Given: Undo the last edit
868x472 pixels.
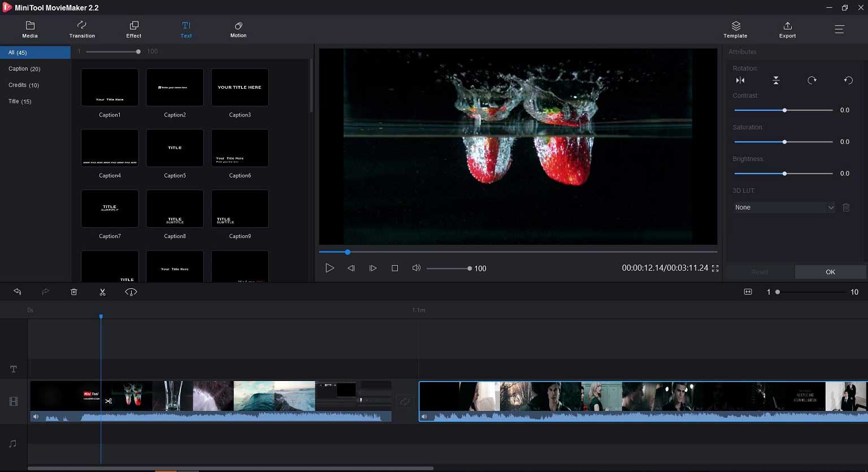Looking at the screenshot, I should pyautogui.click(x=17, y=292).
